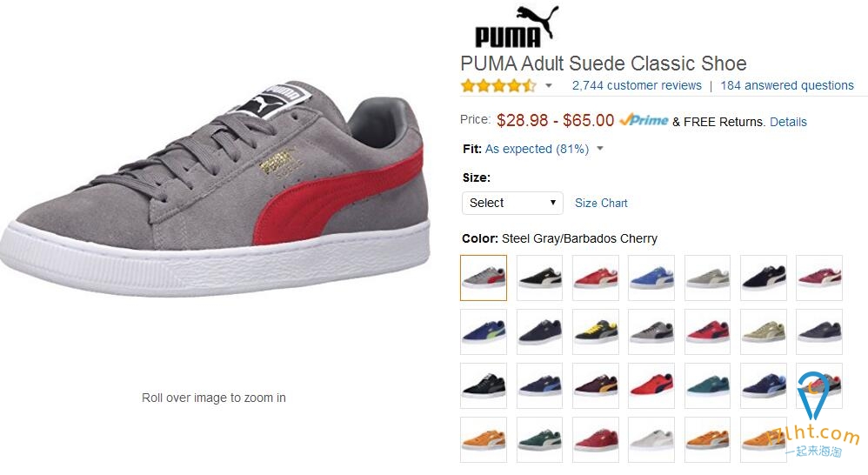The width and height of the screenshot is (868, 475).
Task: Choose the bright blue shoe swatch in first row
Action: point(651,278)
